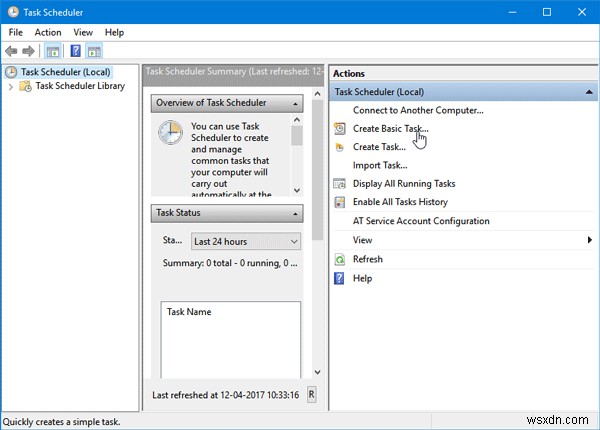Collapse the Task Status section
This screenshot has width=600, height=430.
[295, 213]
